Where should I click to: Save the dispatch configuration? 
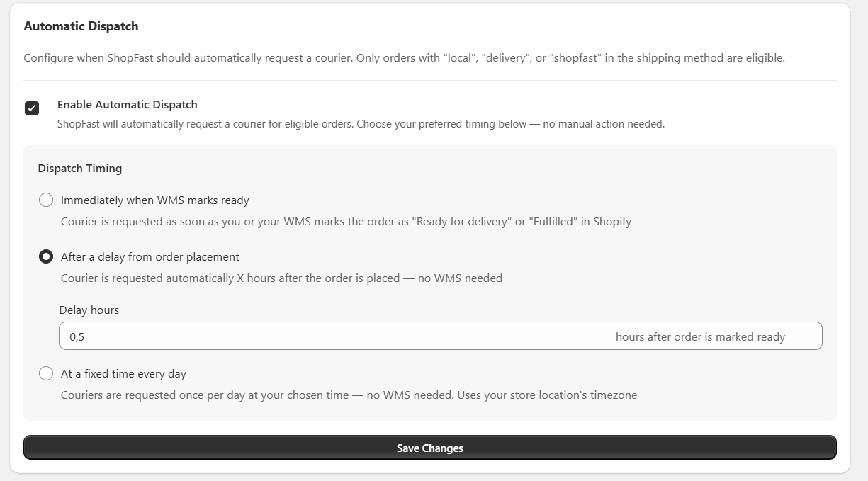[x=430, y=447]
